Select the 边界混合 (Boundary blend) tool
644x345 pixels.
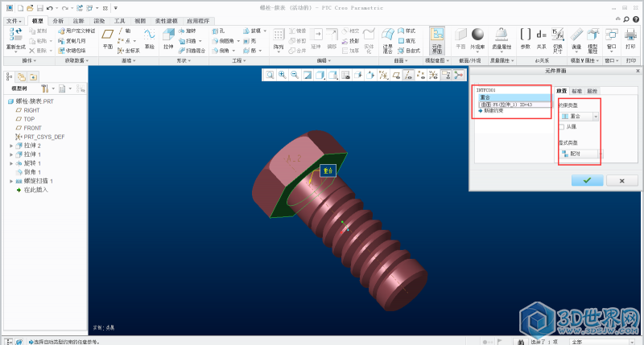[x=388, y=41]
